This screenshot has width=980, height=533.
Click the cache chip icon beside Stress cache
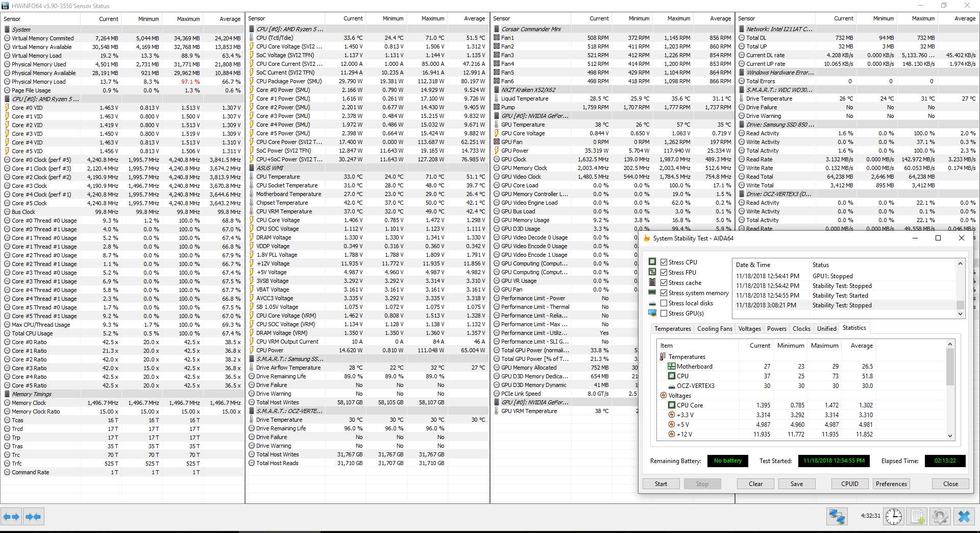click(x=652, y=282)
